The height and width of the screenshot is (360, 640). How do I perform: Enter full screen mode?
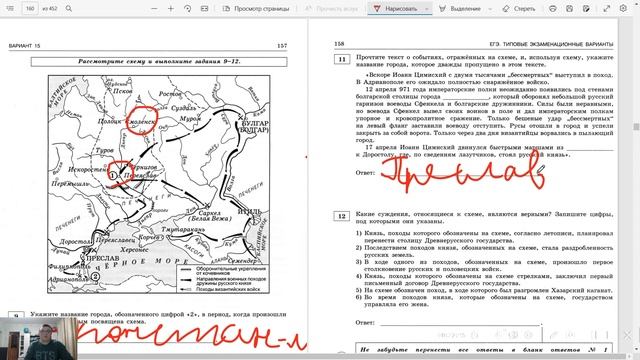click(607, 9)
